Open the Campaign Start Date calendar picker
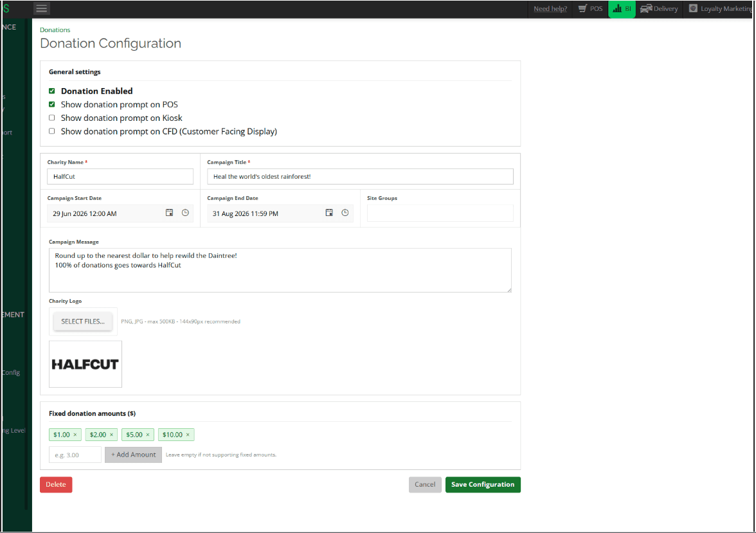The image size is (756, 533). tap(169, 213)
